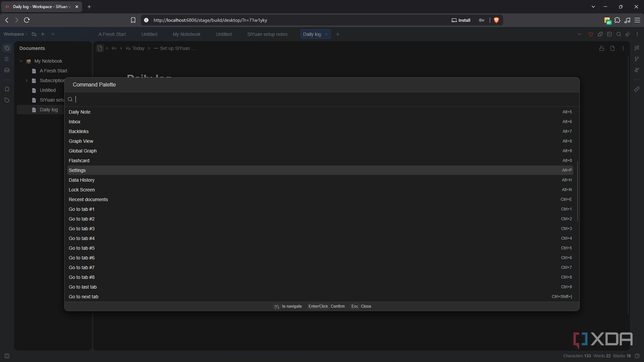Open the Outline panel icon in left dock
Screen dimensions: 644x362
pyautogui.click(x=7, y=59)
